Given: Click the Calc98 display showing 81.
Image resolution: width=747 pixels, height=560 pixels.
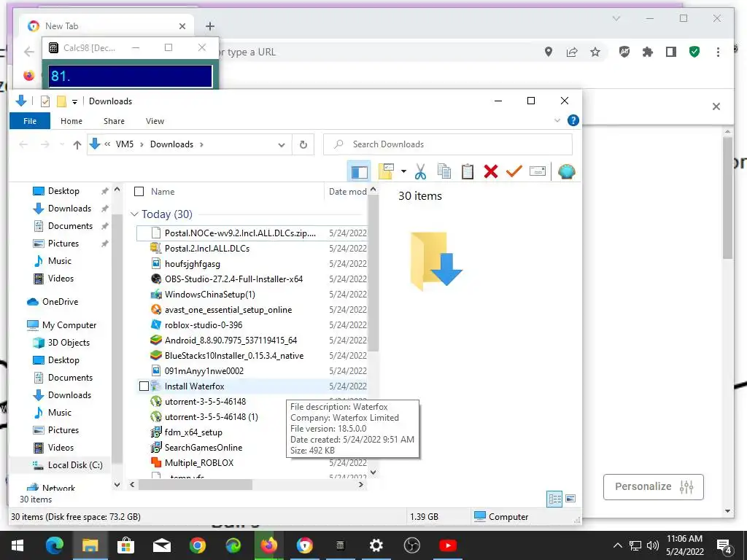Looking at the screenshot, I should click(x=131, y=76).
